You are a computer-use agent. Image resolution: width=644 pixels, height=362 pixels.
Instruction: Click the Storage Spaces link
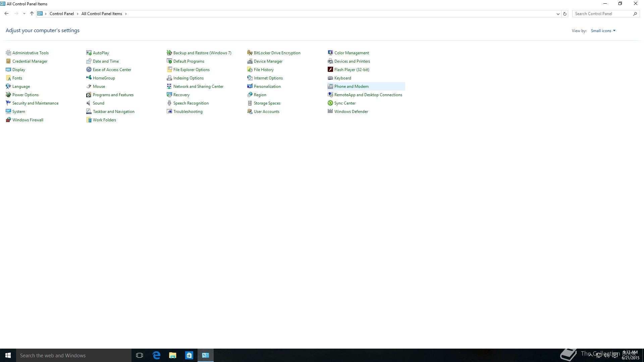click(267, 103)
